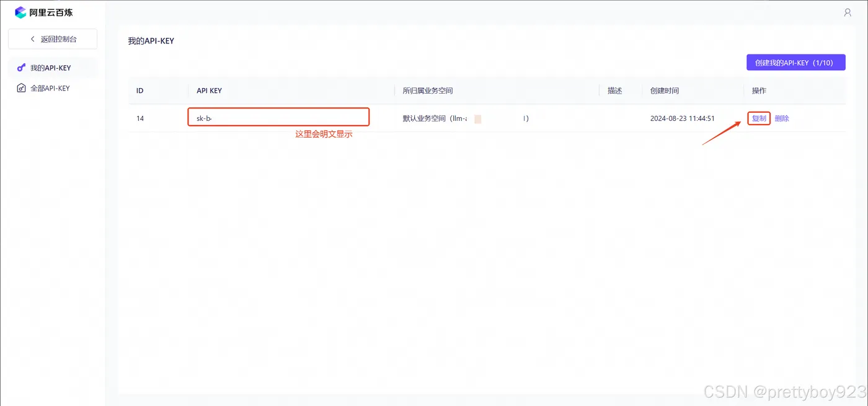Click the 描述 column header
Viewport: 868px width, 406px height.
615,90
